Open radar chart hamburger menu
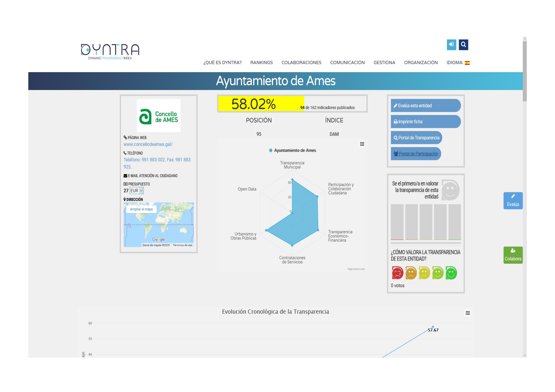Viewport: 555px width, 392px height. point(362,144)
